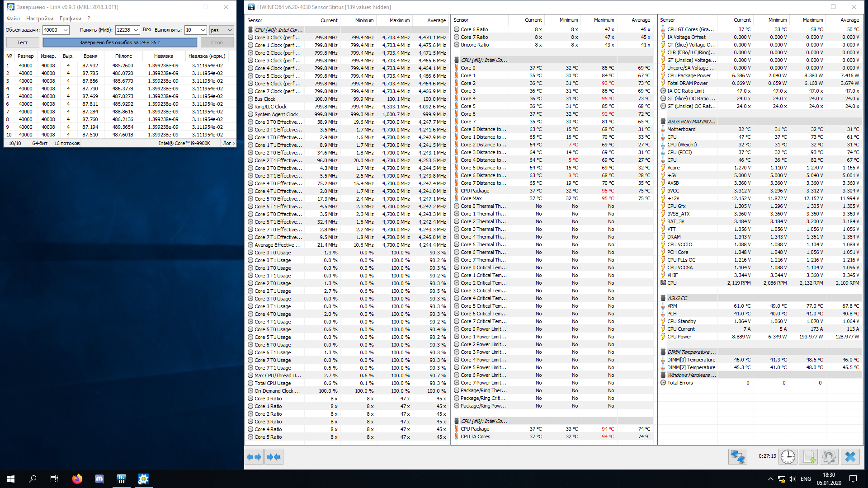Screen dimensions: 868x488
Task: Click the Firefox taskbar icon
Action: point(77,479)
